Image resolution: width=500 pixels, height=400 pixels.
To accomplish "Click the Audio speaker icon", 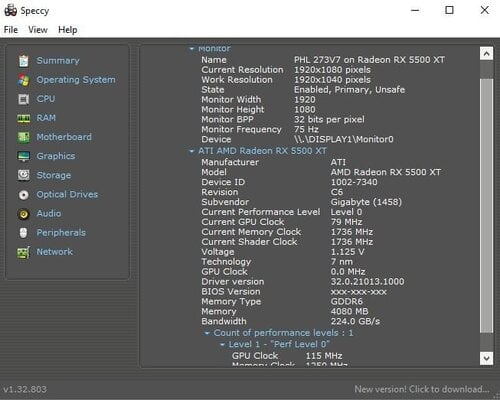I will click(x=24, y=214).
